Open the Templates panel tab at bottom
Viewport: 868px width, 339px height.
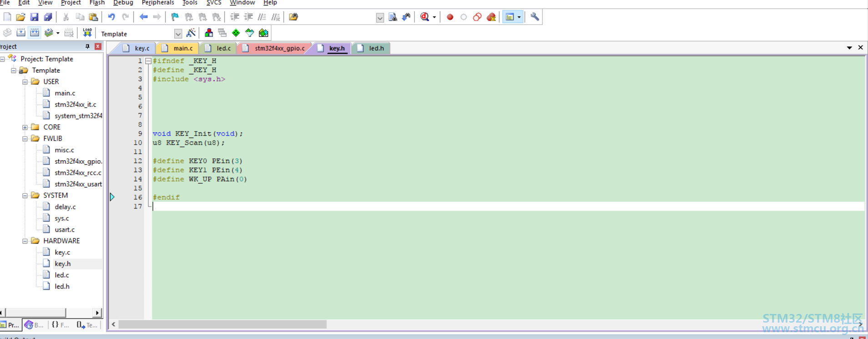pos(87,325)
